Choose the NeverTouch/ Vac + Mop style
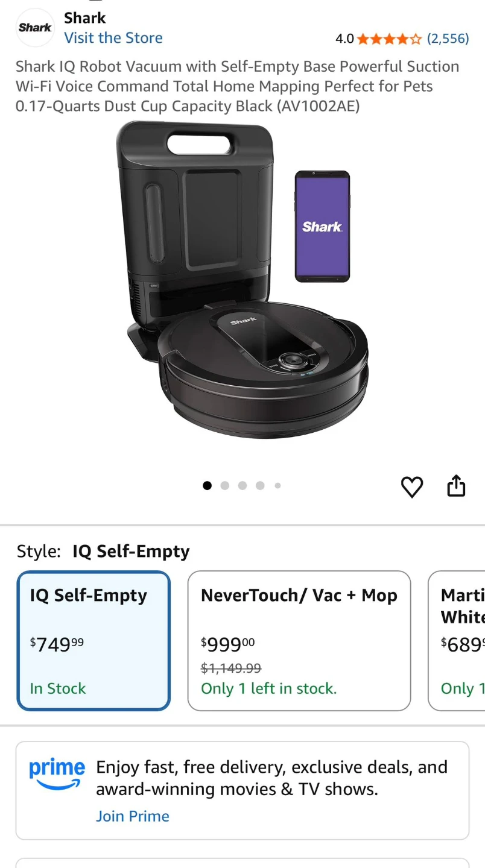The width and height of the screenshot is (485, 868). point(299,641)
